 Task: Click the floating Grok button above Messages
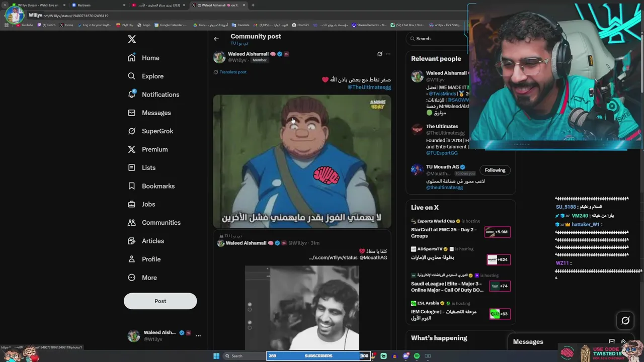pos(625,320)
